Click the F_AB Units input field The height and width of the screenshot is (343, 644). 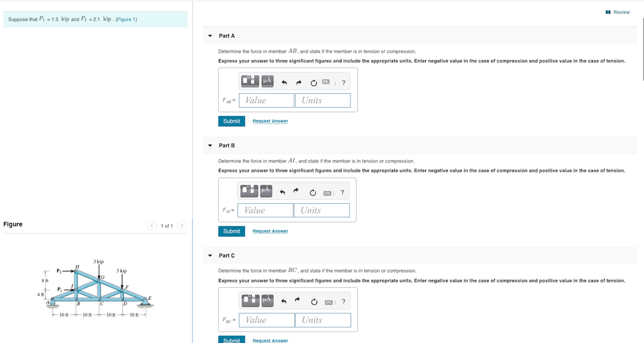[x=323, y=100]
